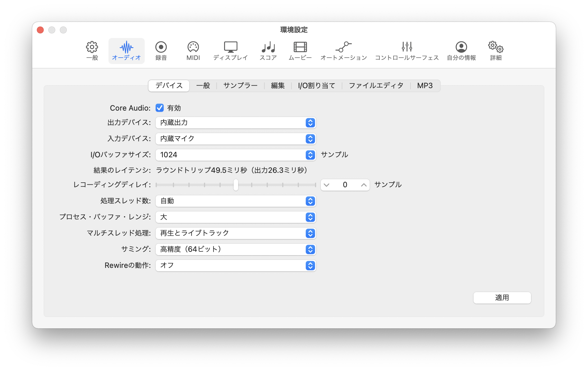Increase the recording delay with the up stepper arrow
Viewport: 588px width, 371px height.
pyautogui.click(x=364, y=185)
